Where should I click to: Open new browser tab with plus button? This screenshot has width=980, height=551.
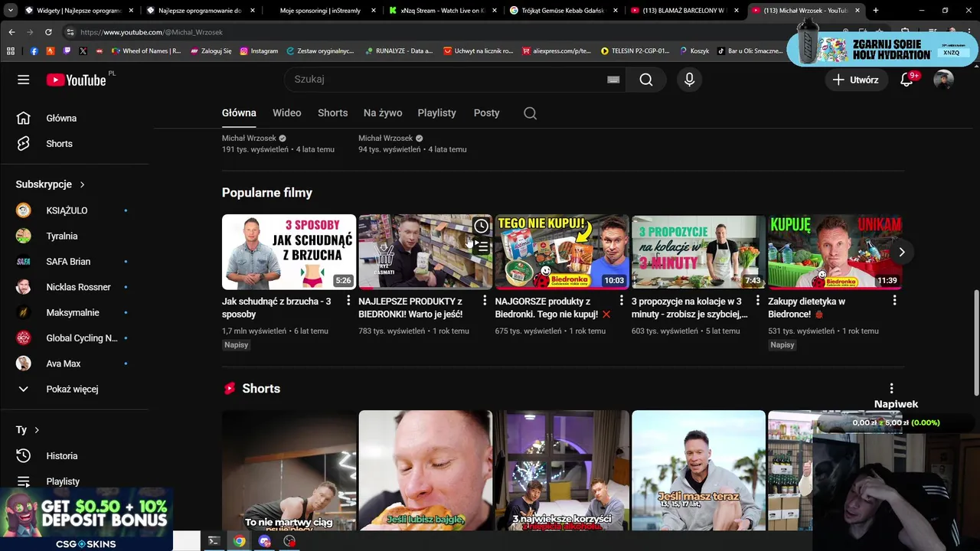pos(876,11)
